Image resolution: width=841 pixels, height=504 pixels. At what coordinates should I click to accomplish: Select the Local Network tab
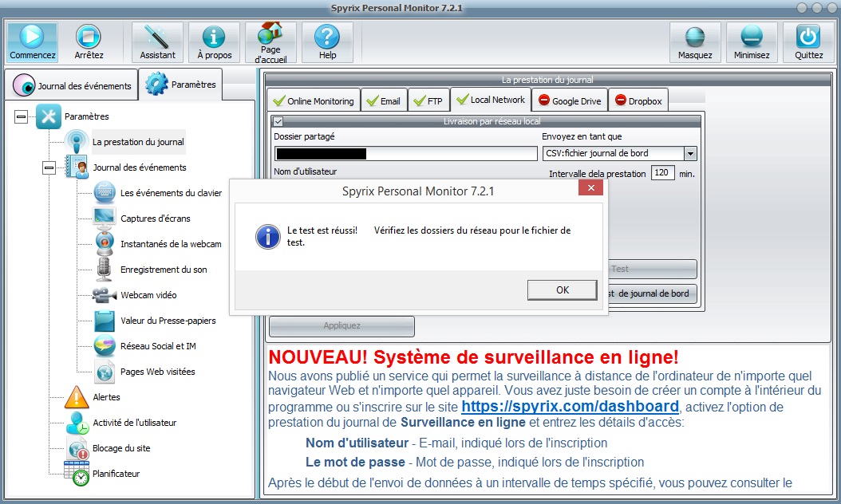491,100
